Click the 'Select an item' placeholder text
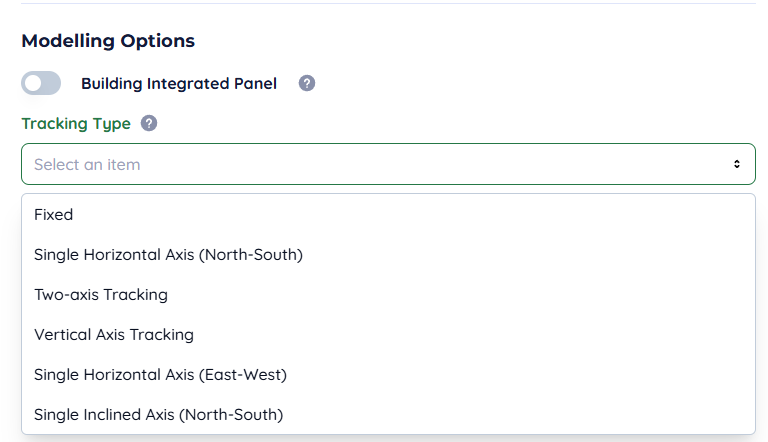 pyautogui.click(x=87, y=164)
